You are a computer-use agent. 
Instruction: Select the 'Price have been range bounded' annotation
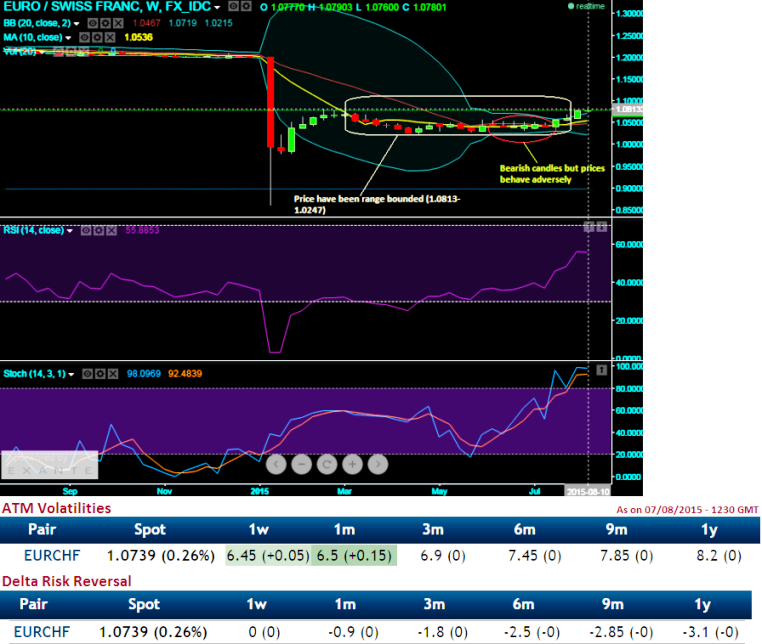pos(377,204)
